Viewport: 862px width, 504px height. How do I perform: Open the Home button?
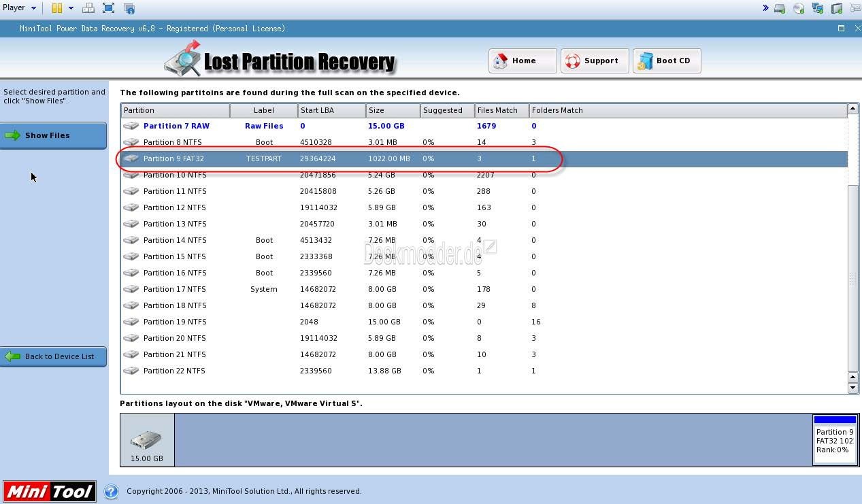click(x=523, y=61)
